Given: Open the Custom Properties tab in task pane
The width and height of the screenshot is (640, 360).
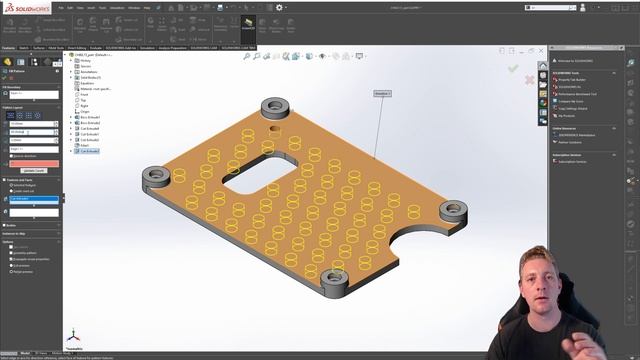Looking at the screenshot, I should point(543,113).
